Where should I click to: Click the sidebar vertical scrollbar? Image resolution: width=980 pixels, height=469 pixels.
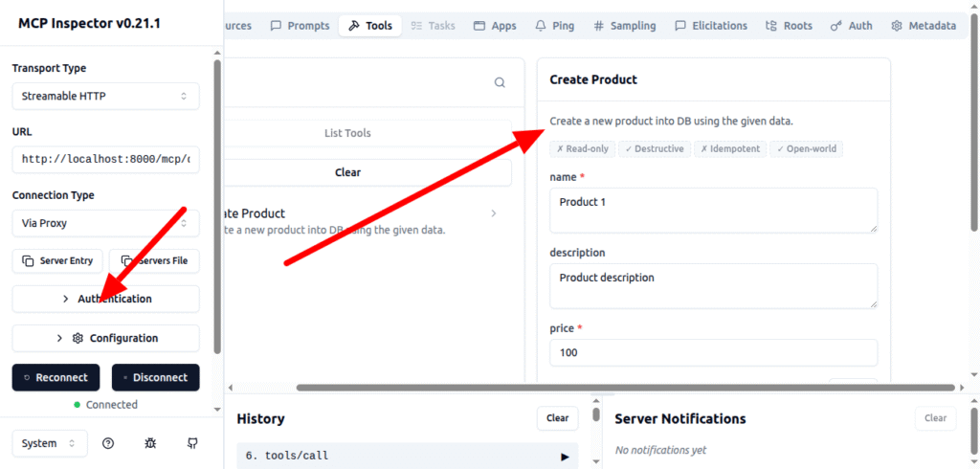click(217, 207)
